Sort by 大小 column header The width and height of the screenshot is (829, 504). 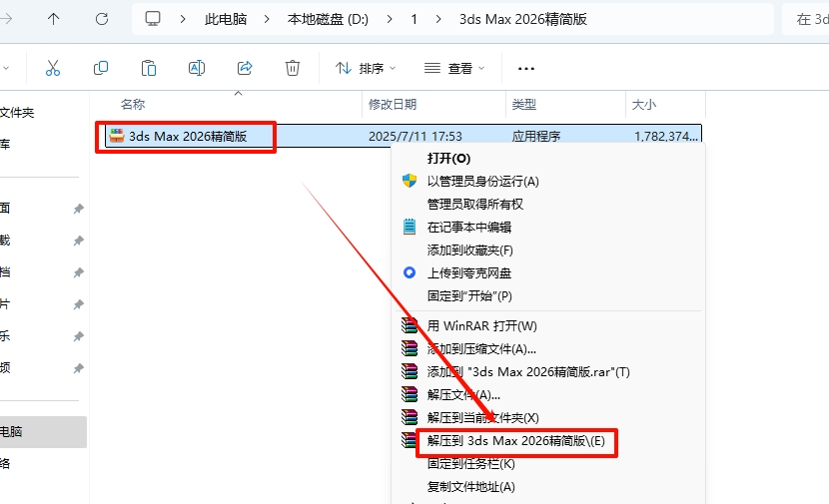click(x=644, y=105)
